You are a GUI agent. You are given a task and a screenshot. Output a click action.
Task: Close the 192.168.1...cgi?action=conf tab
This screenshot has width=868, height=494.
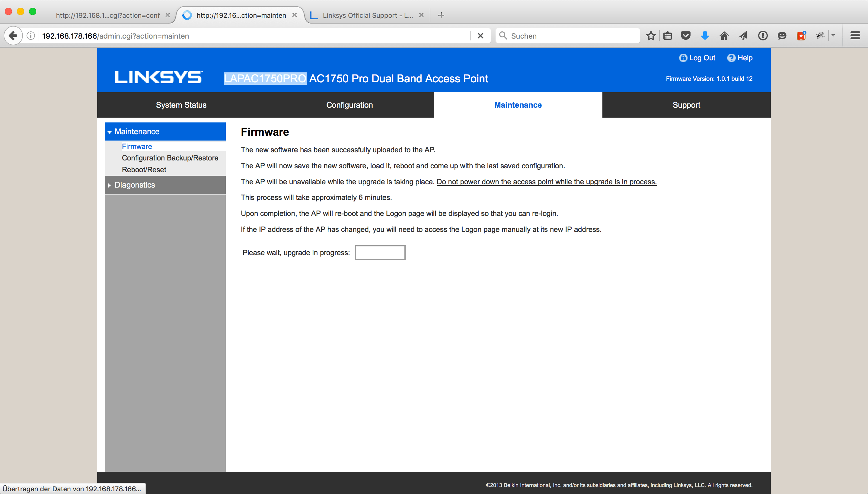click(168, 15)
